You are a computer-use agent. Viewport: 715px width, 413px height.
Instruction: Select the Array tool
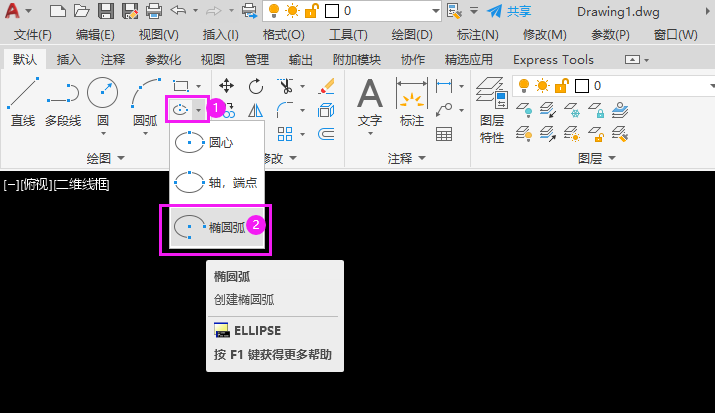point(285,134)
